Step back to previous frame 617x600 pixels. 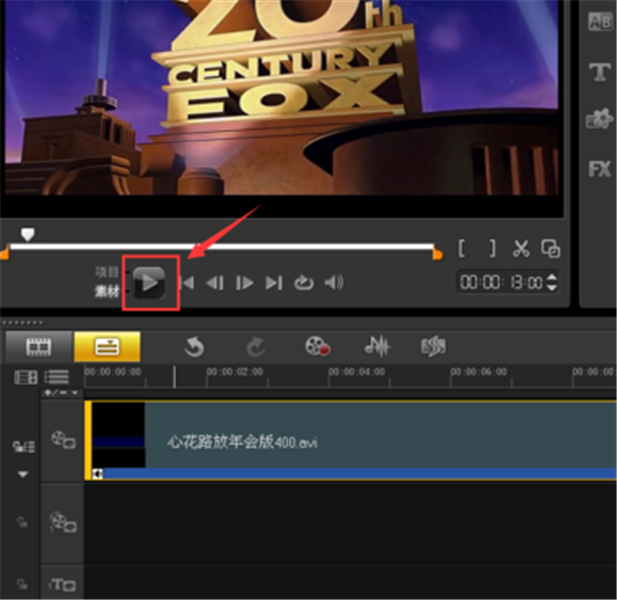[x=215, y=283]
